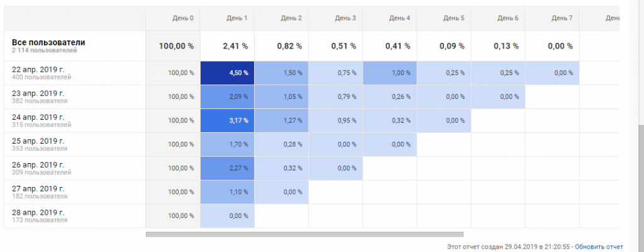This screenshot has width=644, height=252.
Task: Select the 1,27 % retention cell
Action: coord(282,120)
